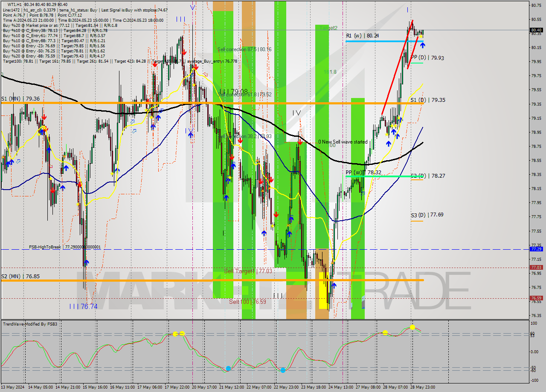
Task: Click the Sell 100 | 76.59 label
Action: (x=247, y=301)
